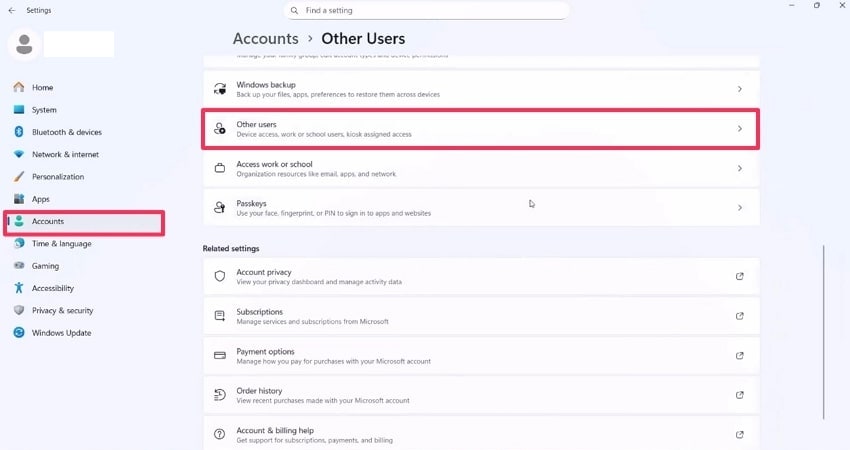The width and height of the screenshot is (850, 450).
Task: Click the Account & billing help question icon
Action: (x=220, y=434)
